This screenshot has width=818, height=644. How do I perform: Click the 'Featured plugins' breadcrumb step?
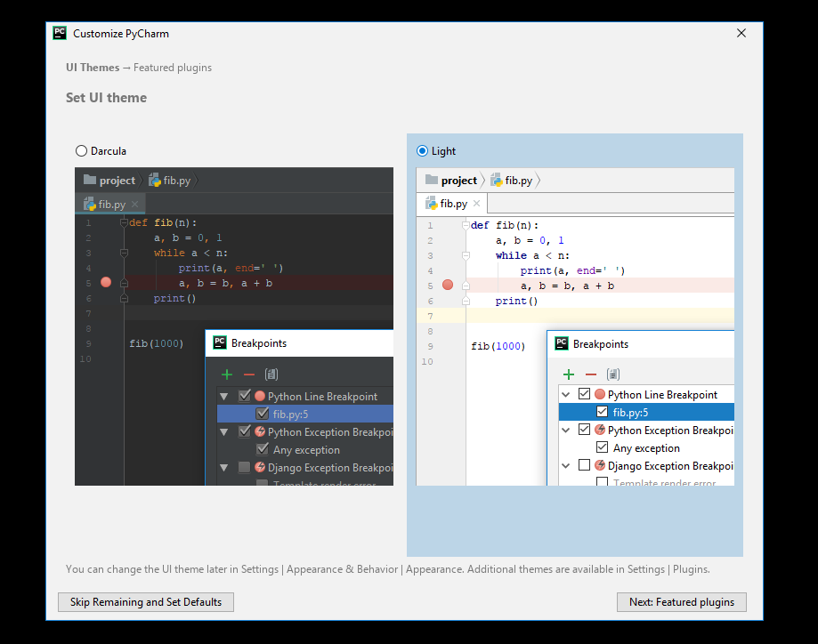173,68
